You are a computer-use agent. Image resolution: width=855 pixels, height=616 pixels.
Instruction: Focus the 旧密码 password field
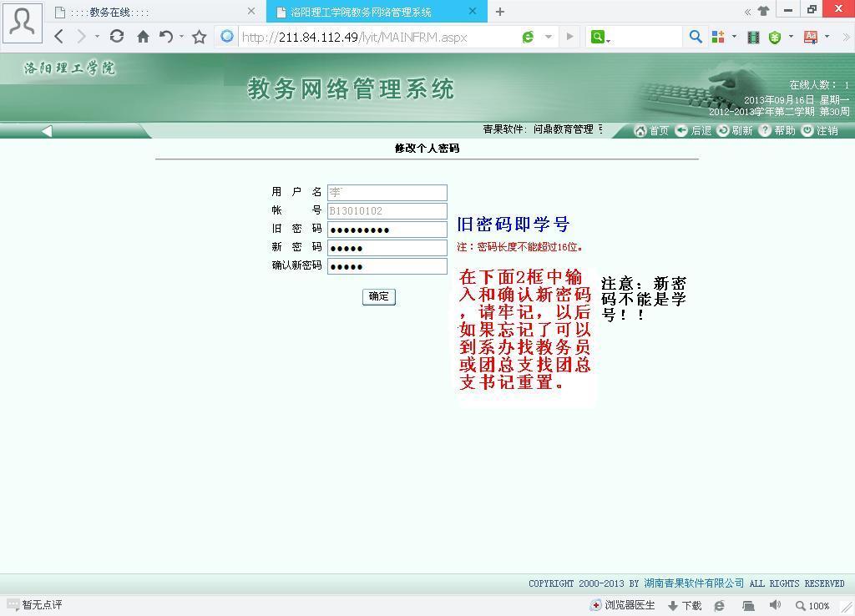[387, 230]
